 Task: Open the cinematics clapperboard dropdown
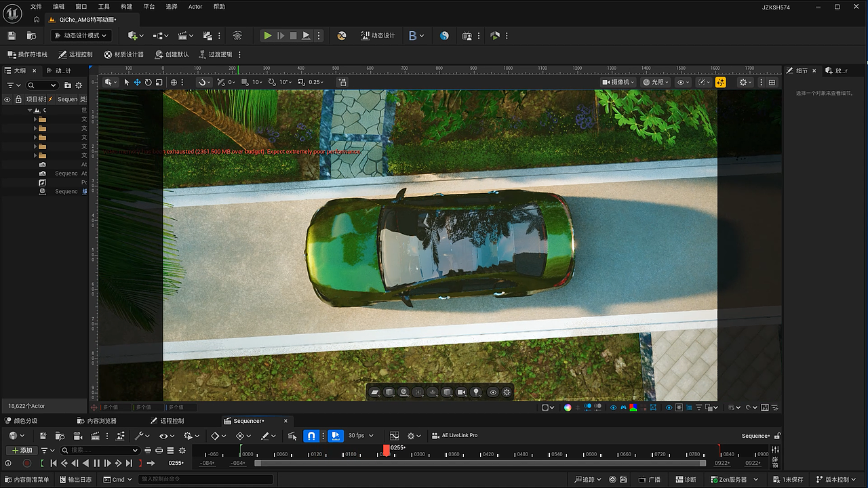185,35
